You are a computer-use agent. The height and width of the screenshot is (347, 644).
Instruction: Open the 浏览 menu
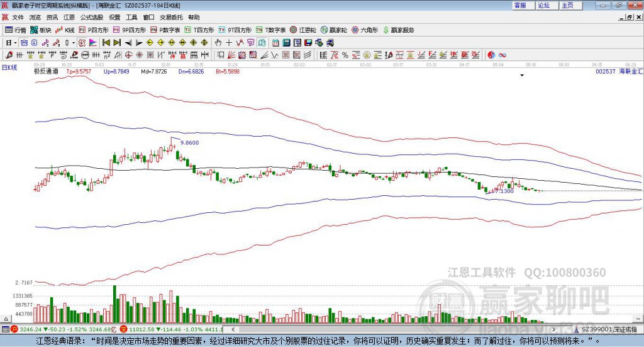tap(35, 17)
